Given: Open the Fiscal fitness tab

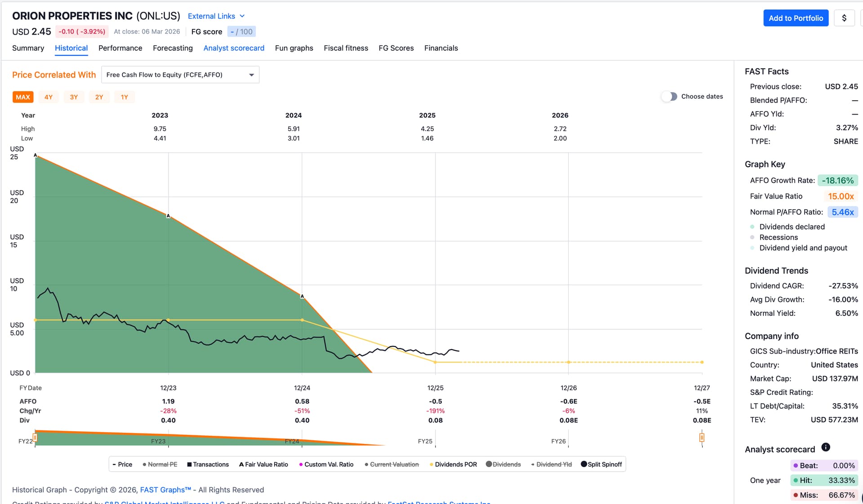Looking at the screenshot, I should pyautogui.click(x=346, y=48).
